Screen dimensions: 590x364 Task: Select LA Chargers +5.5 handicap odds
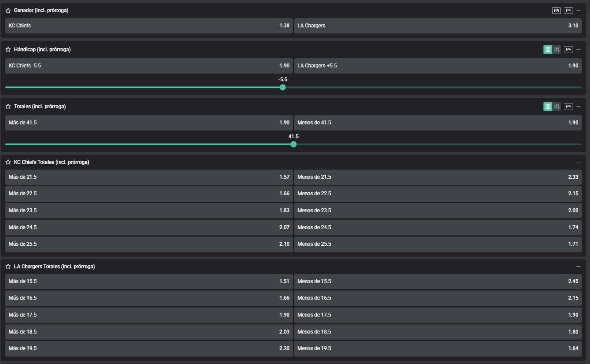pyautogui.click(x=438, y=66)
